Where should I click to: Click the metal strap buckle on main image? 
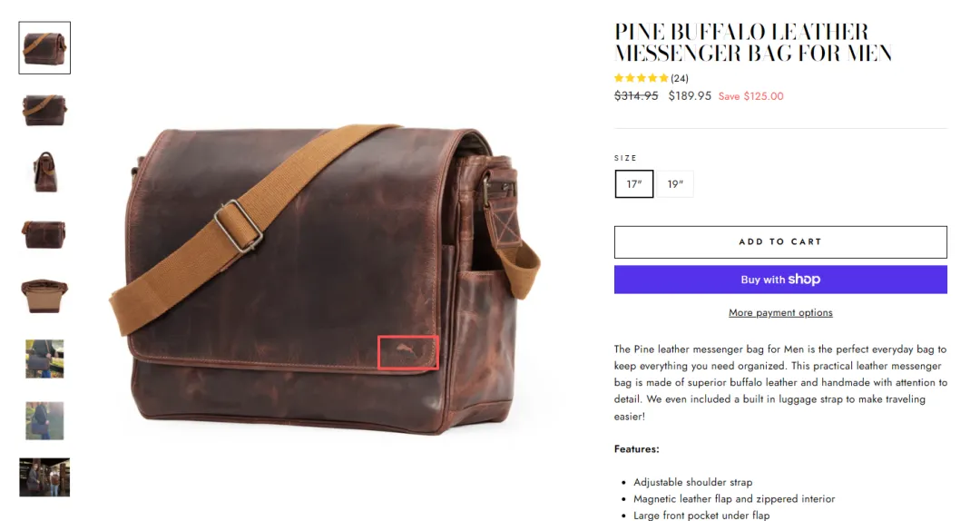pos(238,226)
